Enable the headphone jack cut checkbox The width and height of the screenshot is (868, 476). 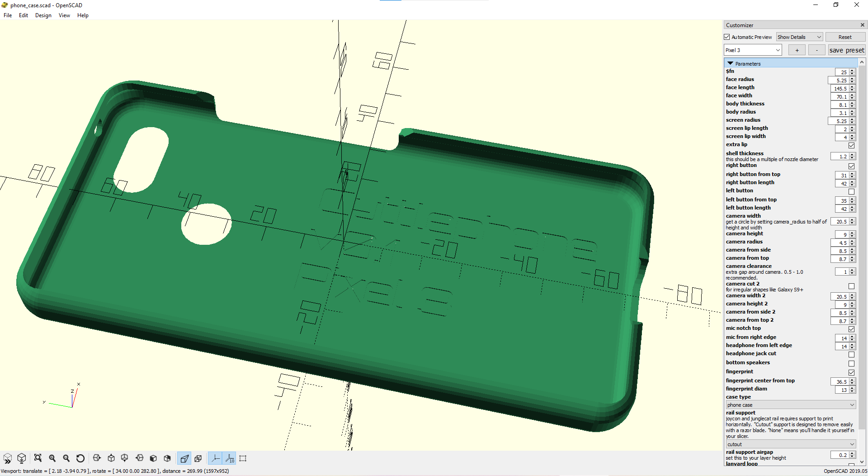(851, 354)
